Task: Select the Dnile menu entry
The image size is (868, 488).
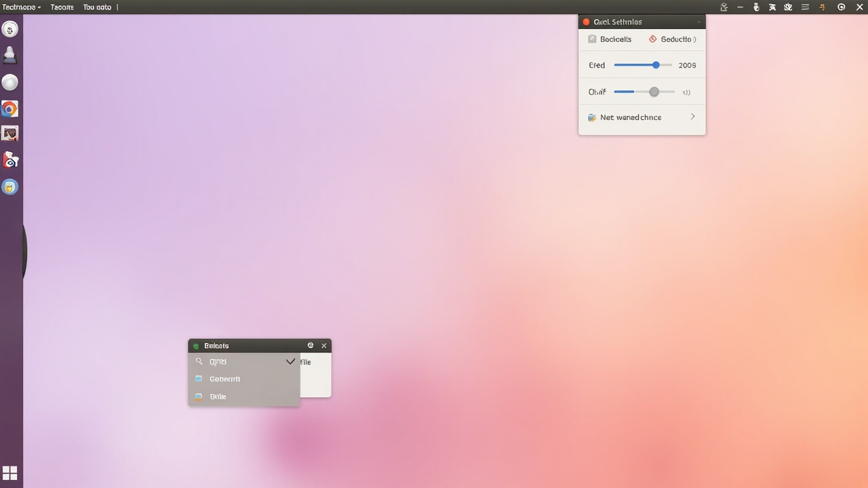Action: click(x=244, y=396)
